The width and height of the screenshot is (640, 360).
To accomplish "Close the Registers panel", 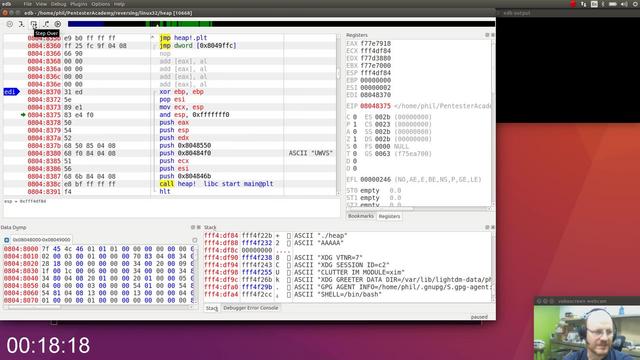I will click(493, 35).
